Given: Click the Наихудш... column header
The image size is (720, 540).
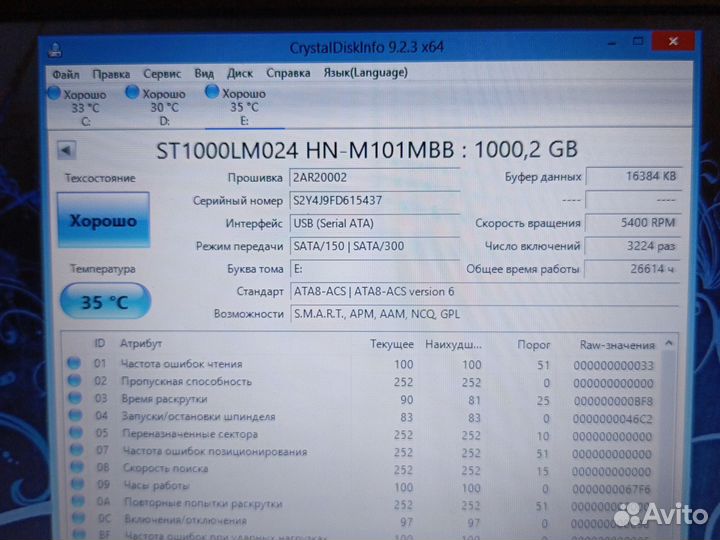Looking at the screenshot, I should click(453, 344).
